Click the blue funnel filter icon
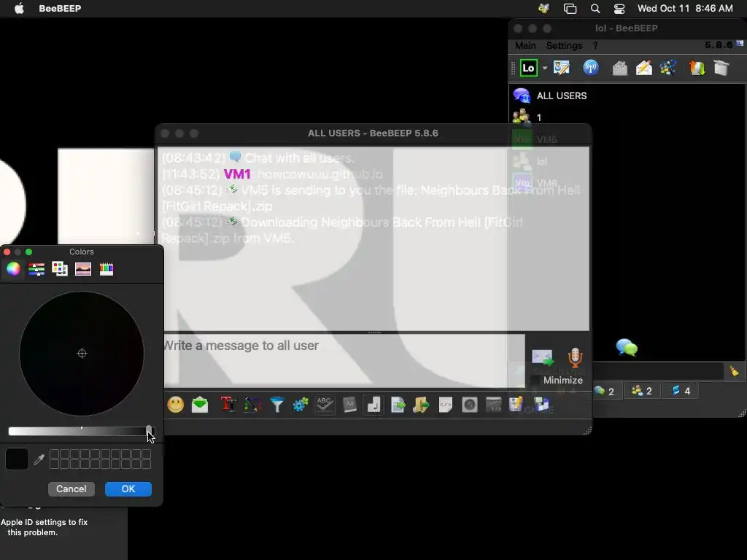This screenshot has width=747, height=560. [x=276, y=405]
